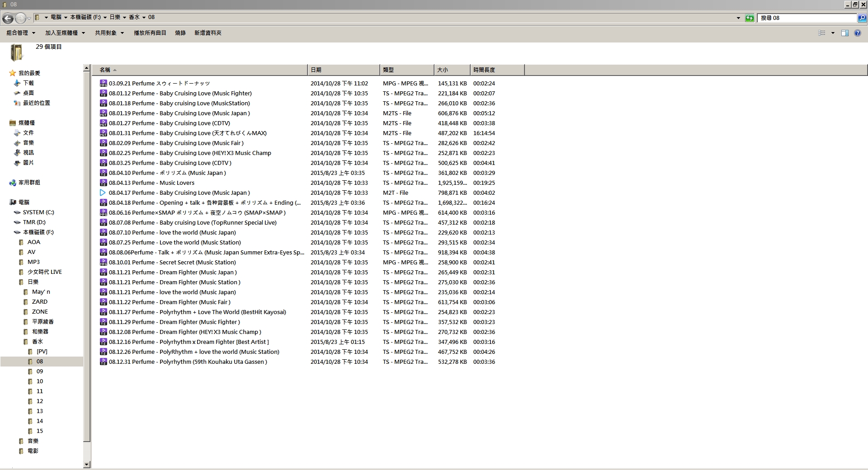
Task: Click the 家用群組 homegroup icon
Action: 13,182
